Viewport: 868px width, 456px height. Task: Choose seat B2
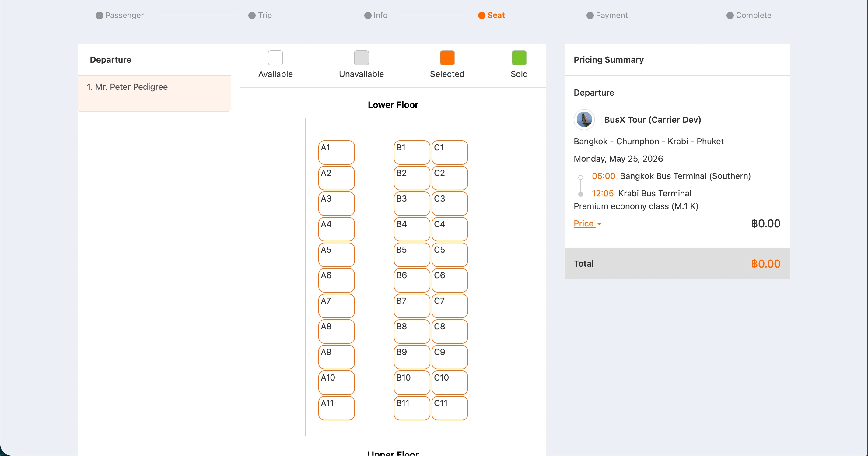412,178
